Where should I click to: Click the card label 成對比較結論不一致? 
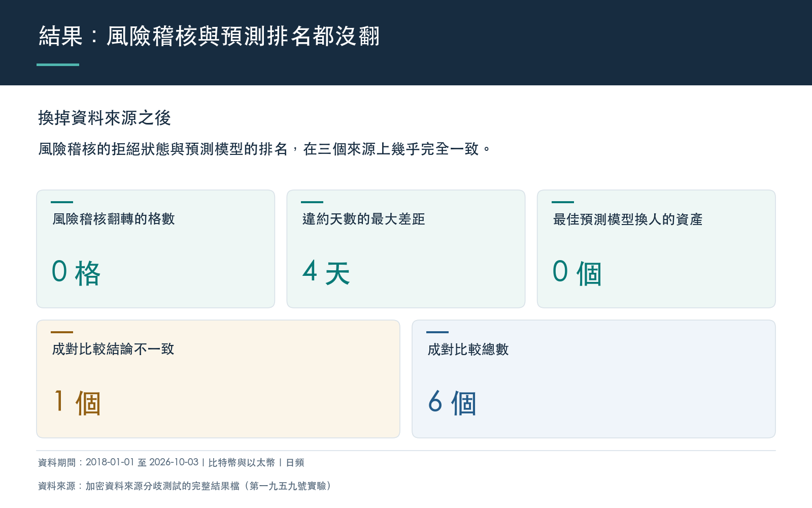pyautogui.click(x=113, y=349)
